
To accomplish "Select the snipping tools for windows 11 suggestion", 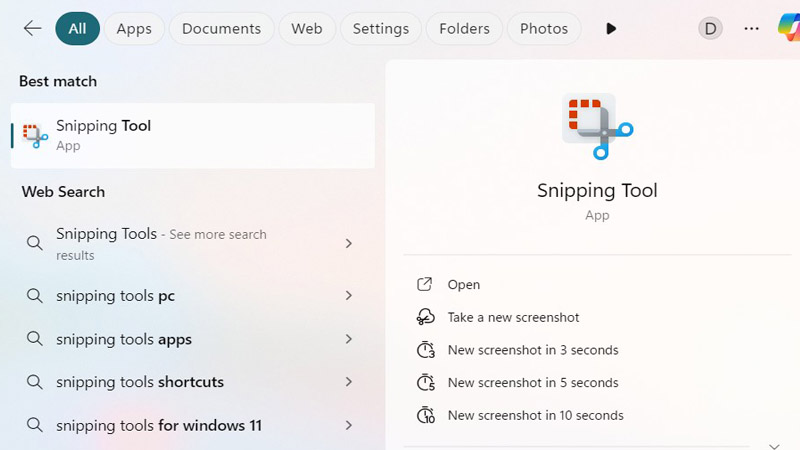I will click(159, 425).
